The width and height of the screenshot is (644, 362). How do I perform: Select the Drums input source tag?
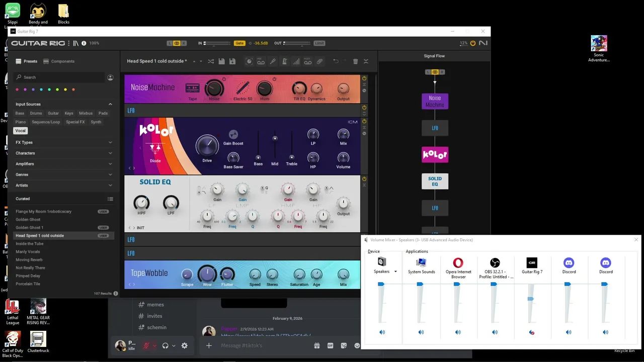tap(36, 113)
